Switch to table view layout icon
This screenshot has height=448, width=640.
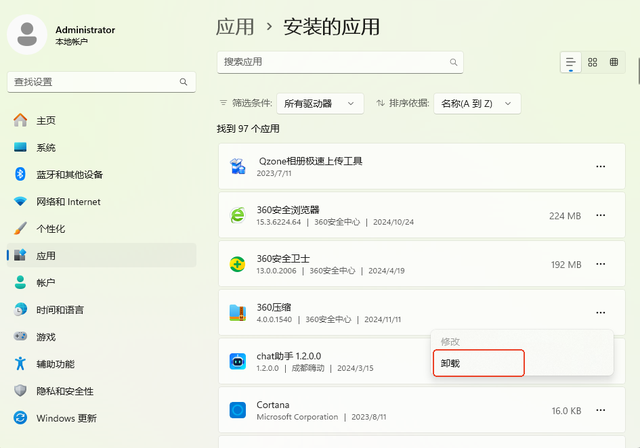(613, 62)
